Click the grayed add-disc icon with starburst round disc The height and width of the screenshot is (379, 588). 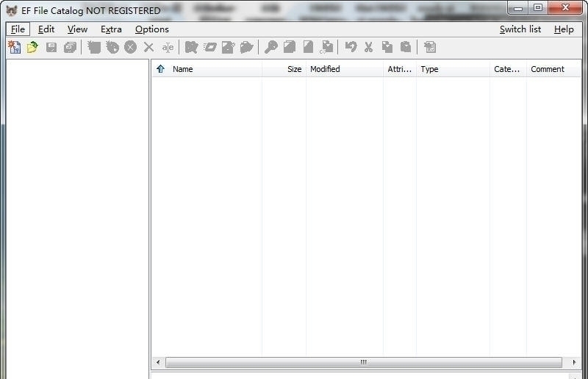112,47
